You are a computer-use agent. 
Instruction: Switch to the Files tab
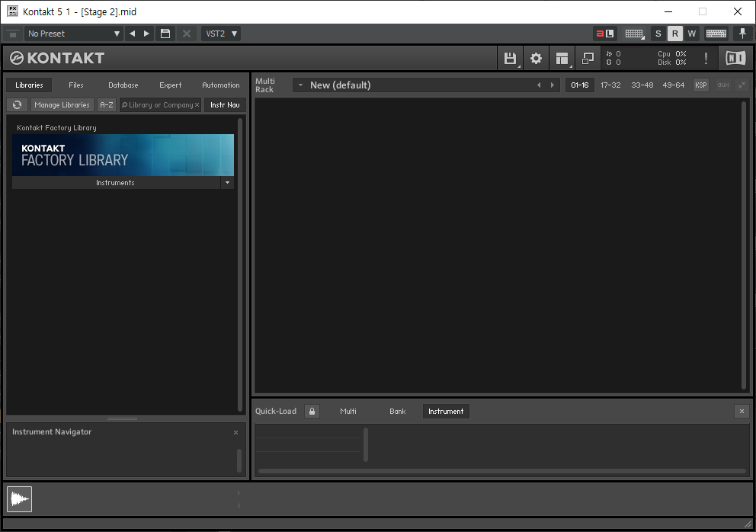click(76, 85)
